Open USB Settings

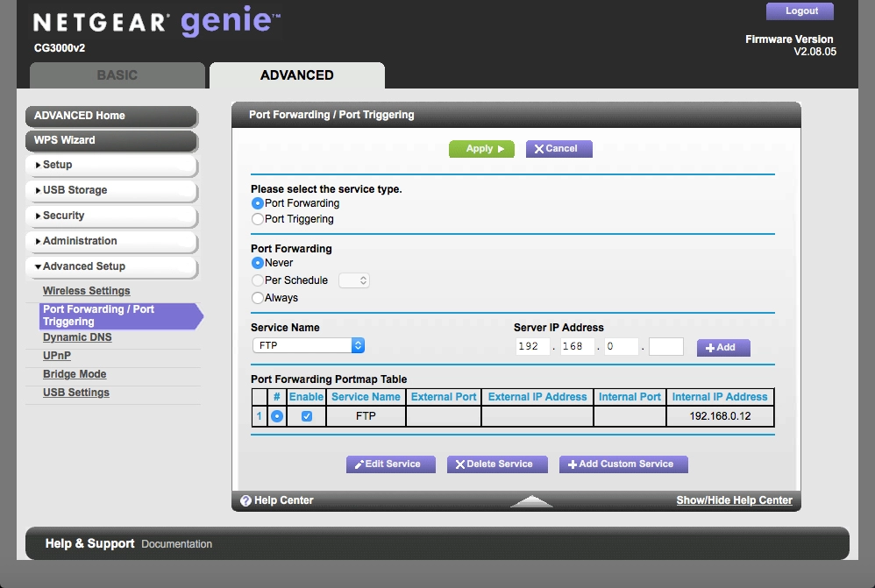pyautogui.click(x=76, y=393)
